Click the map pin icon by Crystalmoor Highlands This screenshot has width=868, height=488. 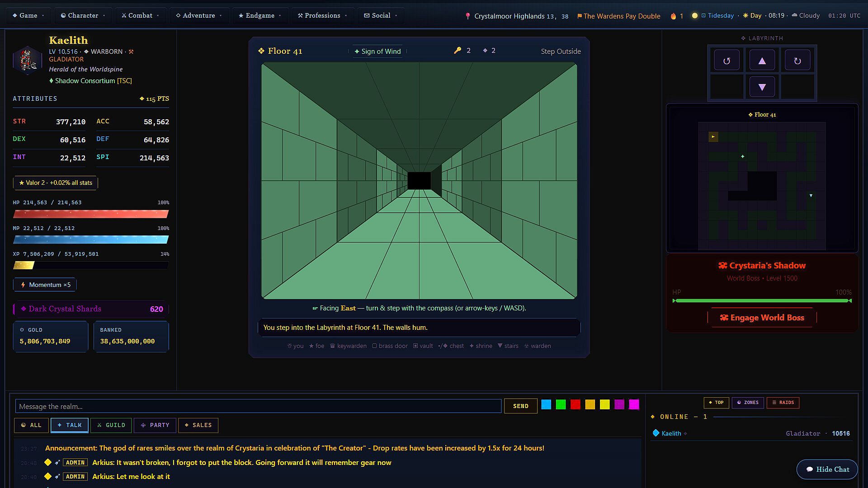click(468, 16)
